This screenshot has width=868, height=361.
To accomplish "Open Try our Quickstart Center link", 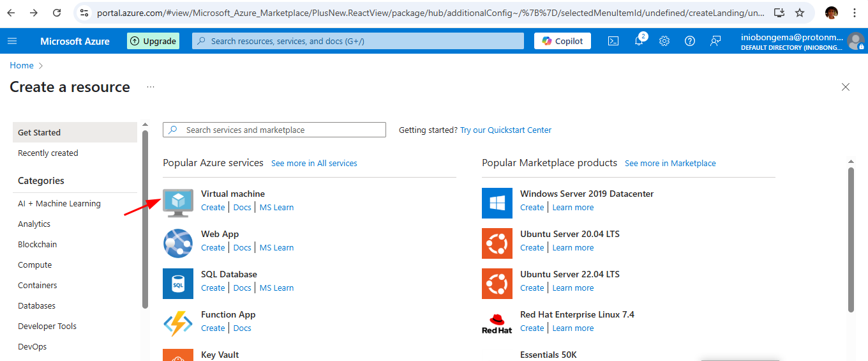I will pyautogui.click(x=505, y=130).
